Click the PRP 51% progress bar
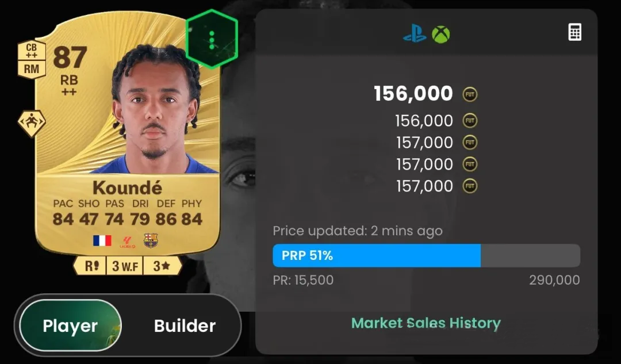Viewport: 621px width, 364px height. (427, 255)
